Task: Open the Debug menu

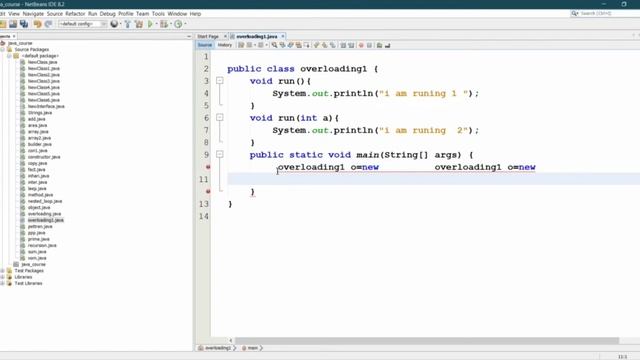Action: click(x=108, y=13)
